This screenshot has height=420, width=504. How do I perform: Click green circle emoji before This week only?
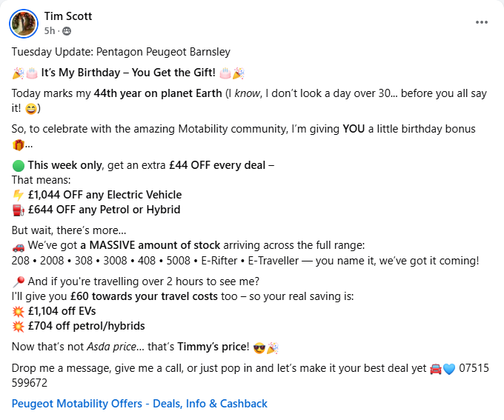18,164
